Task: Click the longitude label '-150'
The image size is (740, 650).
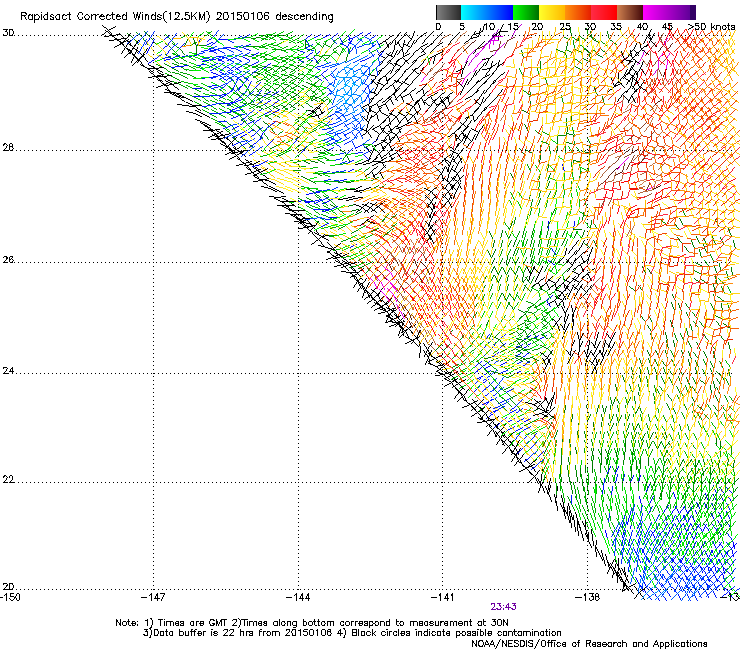Action: click(10, 597)
